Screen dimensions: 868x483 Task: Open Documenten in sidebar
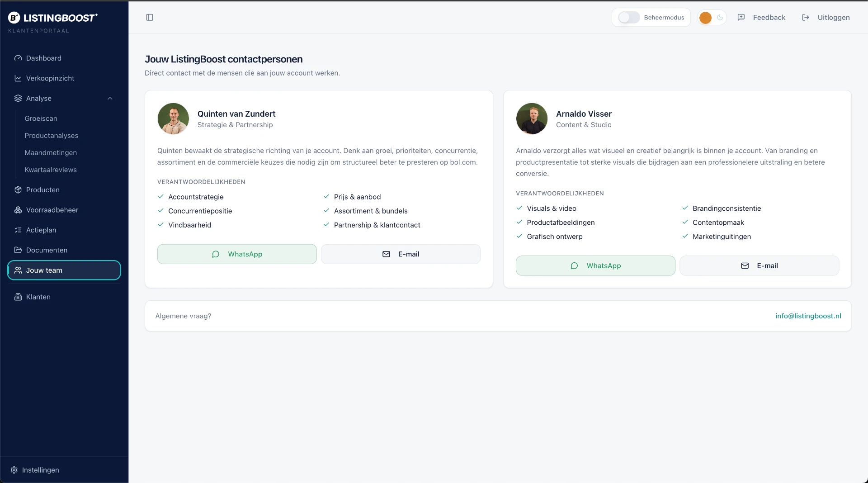tap(64, 250)
